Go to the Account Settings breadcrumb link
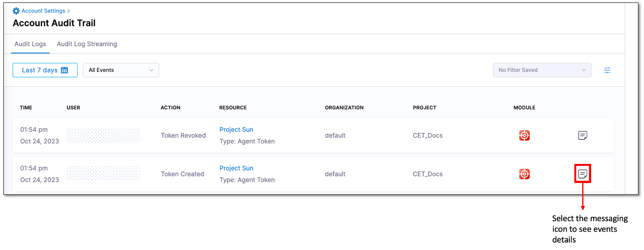This screenshot has height=250, width=644. coord(43,11)
